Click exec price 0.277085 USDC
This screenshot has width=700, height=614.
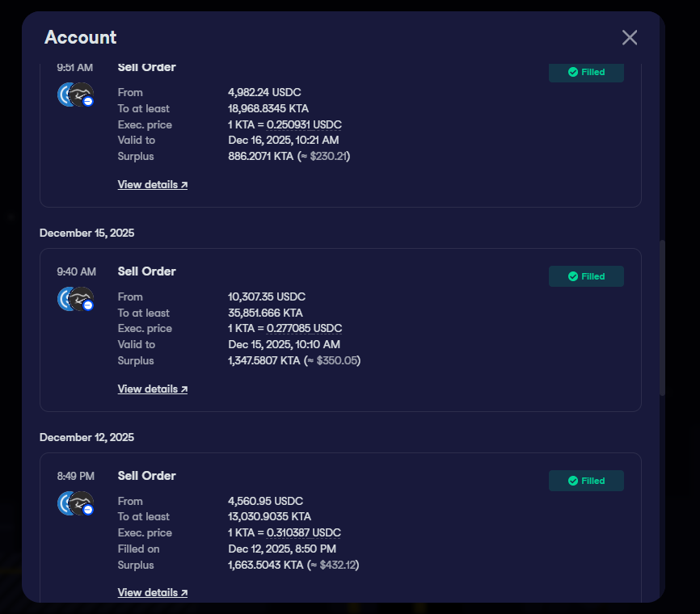pyautogui.click(x=304, y=329)
